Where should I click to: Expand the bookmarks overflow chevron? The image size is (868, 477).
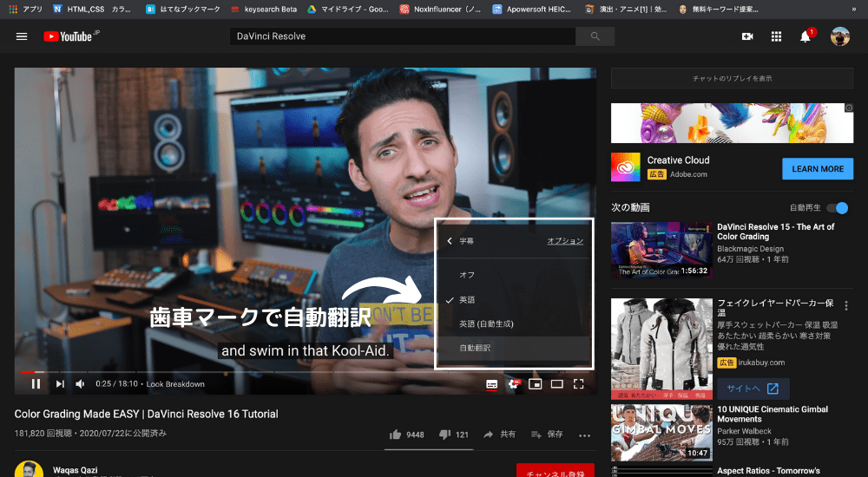854,9
